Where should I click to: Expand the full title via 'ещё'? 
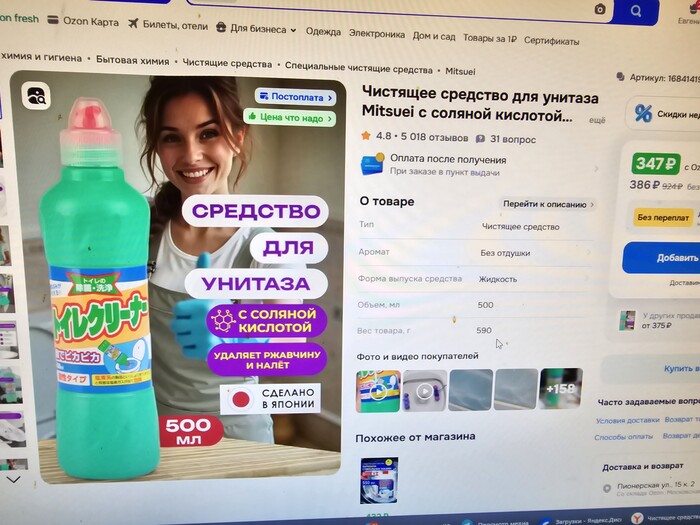click(x=596, y=120)
